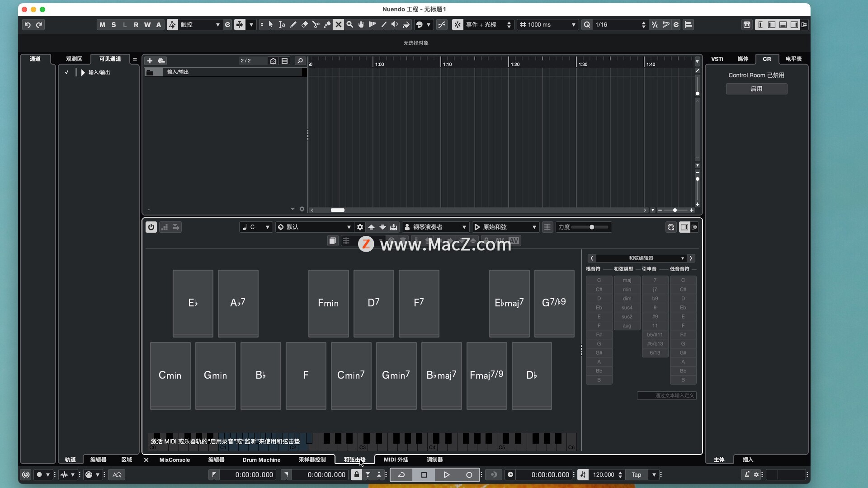Toggle Mute all (M) state button

coord(102,24)
